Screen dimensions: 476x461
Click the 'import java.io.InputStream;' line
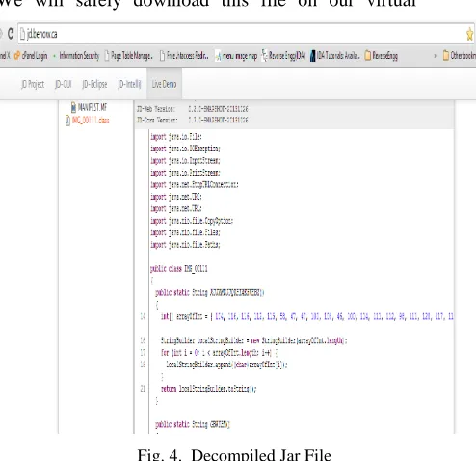click(185, 160)
